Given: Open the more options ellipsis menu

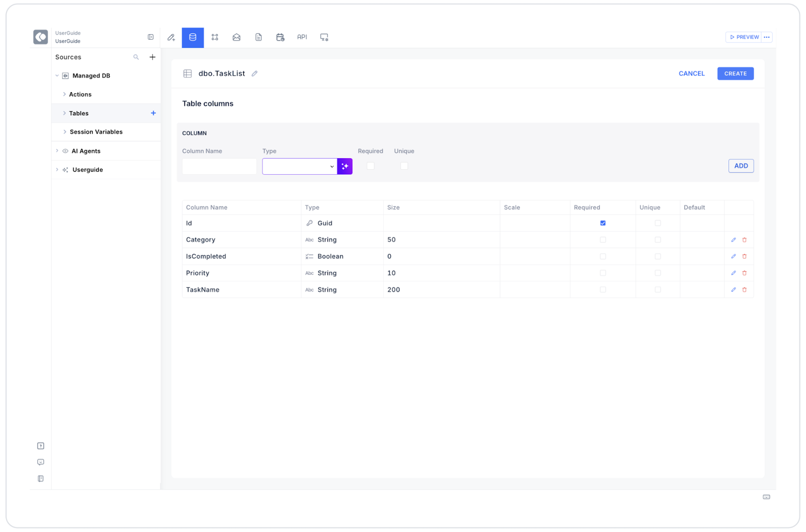Looking at the screenshot, I should 767,37.
